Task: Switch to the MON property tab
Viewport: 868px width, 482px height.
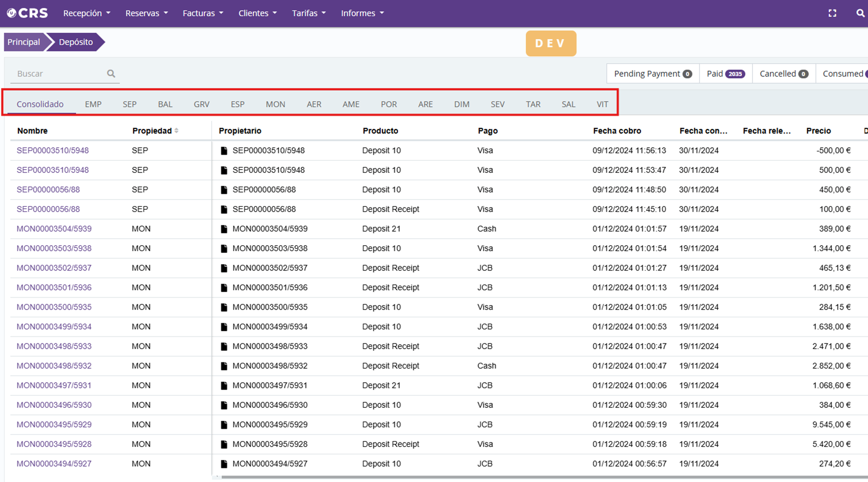Action: [275, 104]
